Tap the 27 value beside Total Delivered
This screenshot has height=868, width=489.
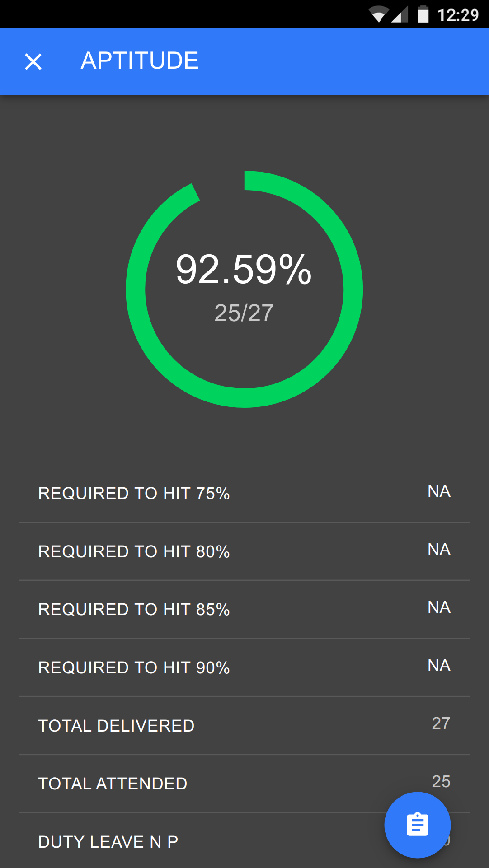tap(441, 723)
